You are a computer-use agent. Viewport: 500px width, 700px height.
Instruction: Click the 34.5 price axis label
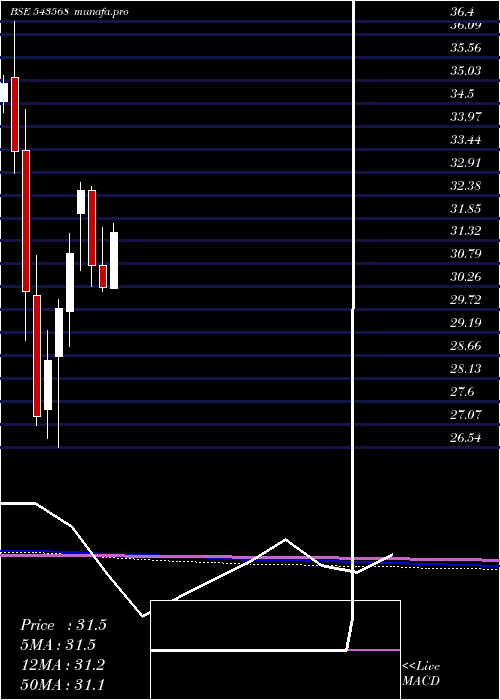(x=462, y=94)
